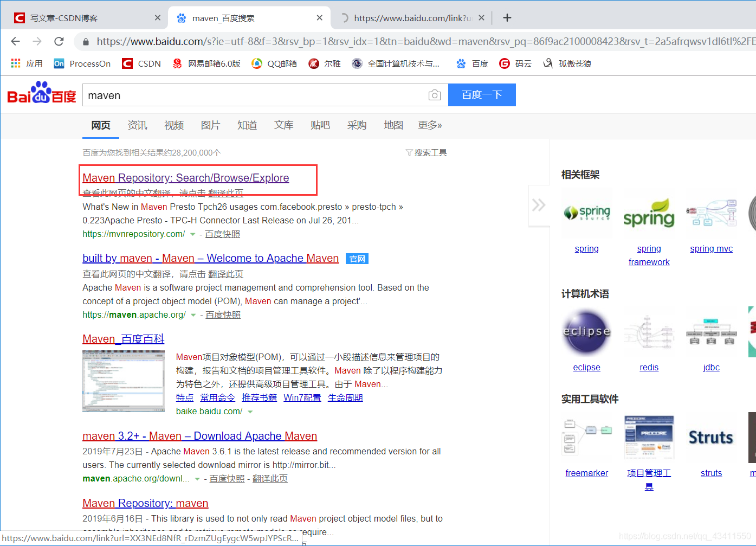The width and height of the screenshot is (756, 546).
Task: Click the Baidu logo
Action: point(42,93)
